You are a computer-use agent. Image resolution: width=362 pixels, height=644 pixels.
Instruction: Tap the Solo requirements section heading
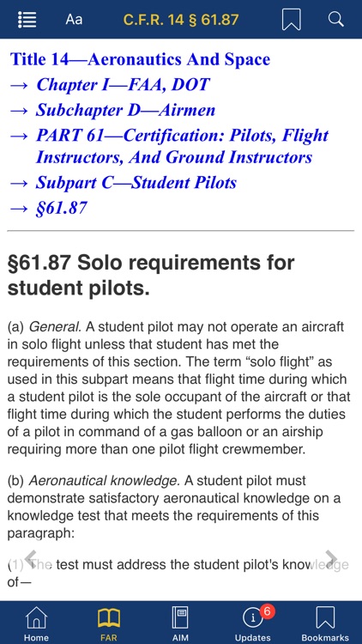tap(151, 276)
